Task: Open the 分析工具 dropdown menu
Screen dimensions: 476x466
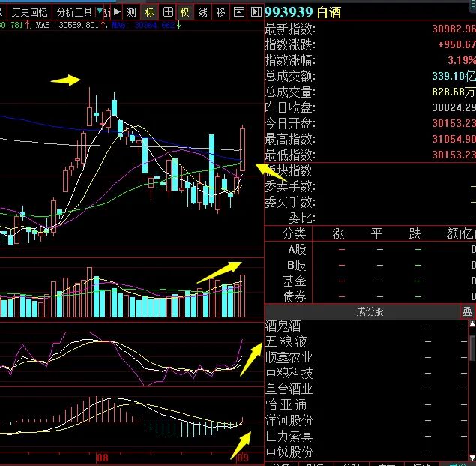Action: click(x=77, y=12)
